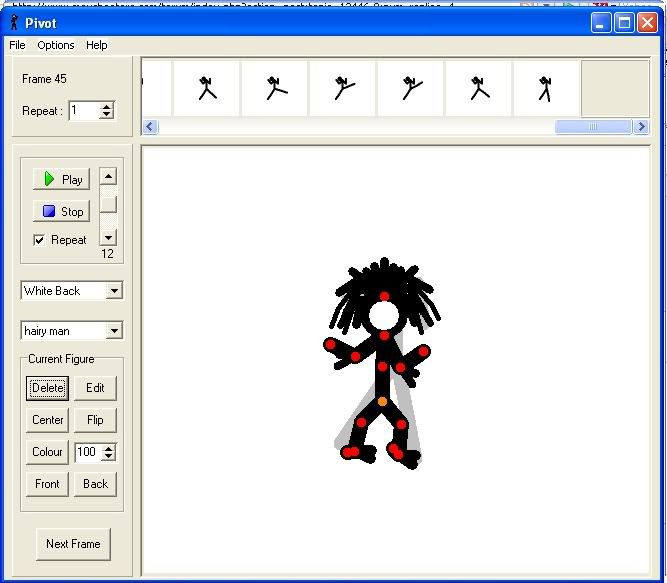Flip the current figure
The height and width of the screenshot is (583, 667).
click(95, 420)
